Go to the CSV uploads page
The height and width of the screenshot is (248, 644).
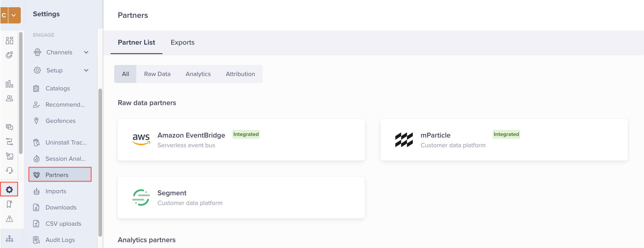pos(63,223)
